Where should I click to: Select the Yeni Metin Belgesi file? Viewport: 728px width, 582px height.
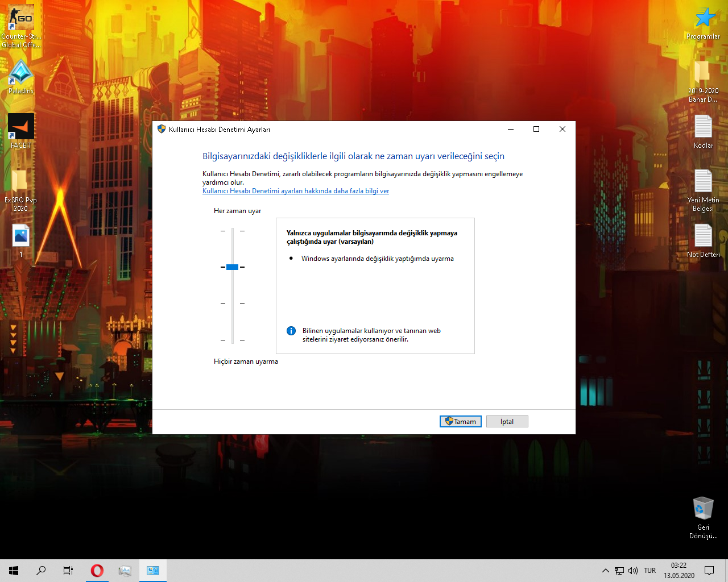(704, 190)
